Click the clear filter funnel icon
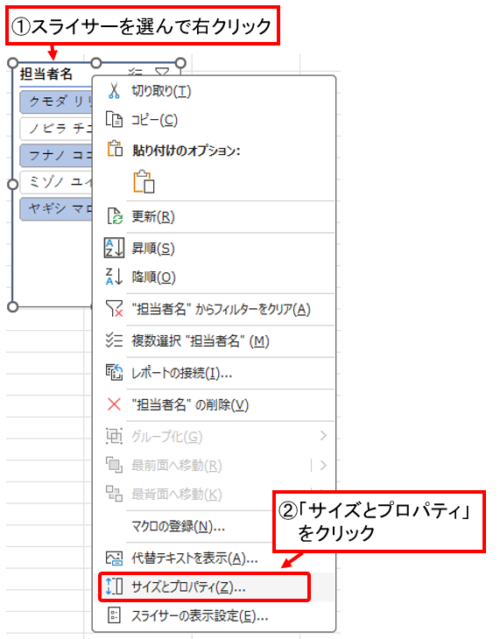 114,309
